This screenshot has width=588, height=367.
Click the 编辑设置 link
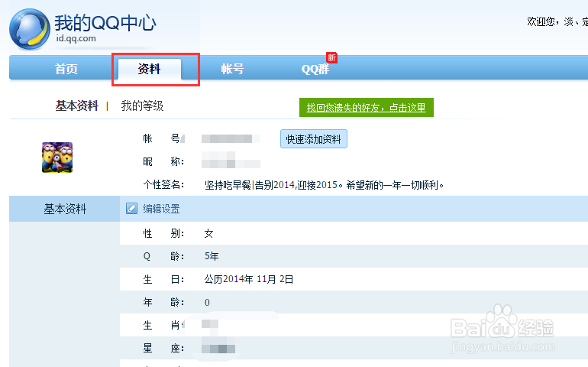point(161,209)
